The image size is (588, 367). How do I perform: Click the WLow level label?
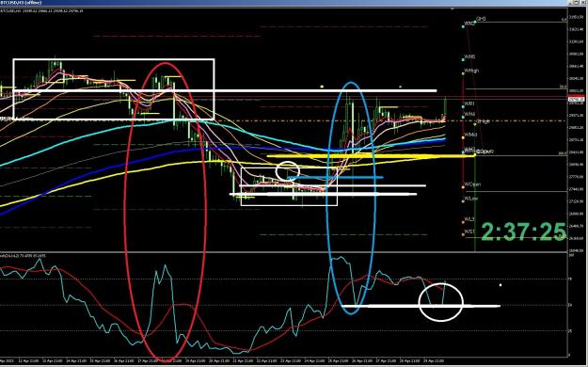[x=471, y=199]
